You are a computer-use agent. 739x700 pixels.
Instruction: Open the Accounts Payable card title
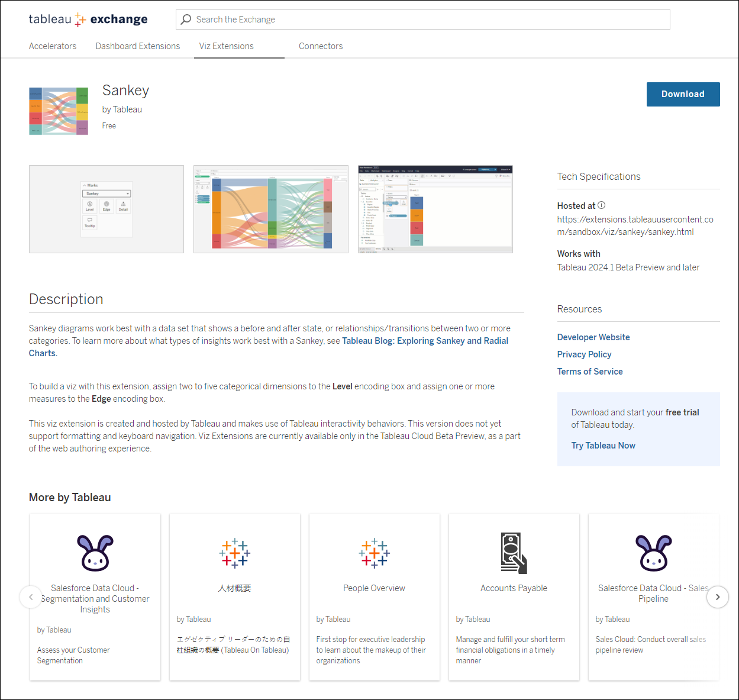(514, 588)
